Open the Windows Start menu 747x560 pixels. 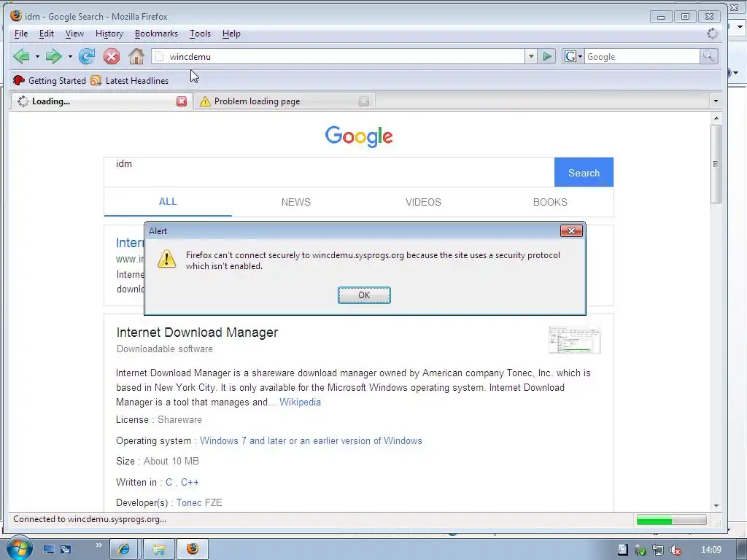[x=18, y=548]
